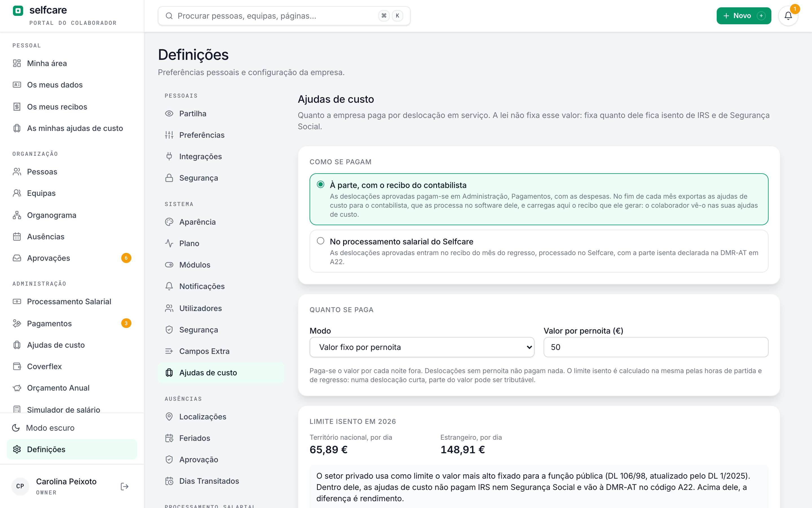This screenshot has height=508, width=812.
Task: Click the Minha área grid icon
Action: [17, 63]
